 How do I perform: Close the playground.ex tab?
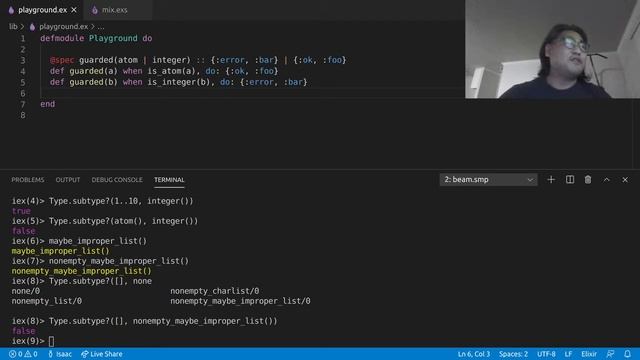(x=74, y=10)
